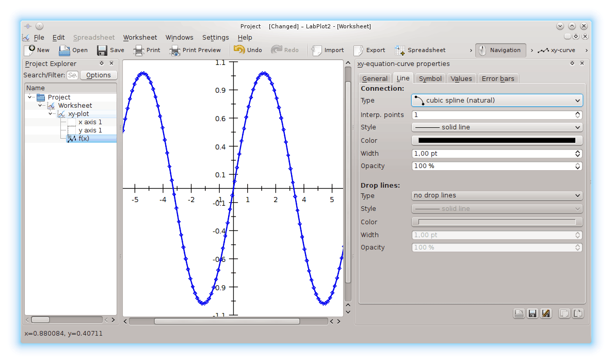Collapse the Worksheet tree node

click(x=41, y=105)
